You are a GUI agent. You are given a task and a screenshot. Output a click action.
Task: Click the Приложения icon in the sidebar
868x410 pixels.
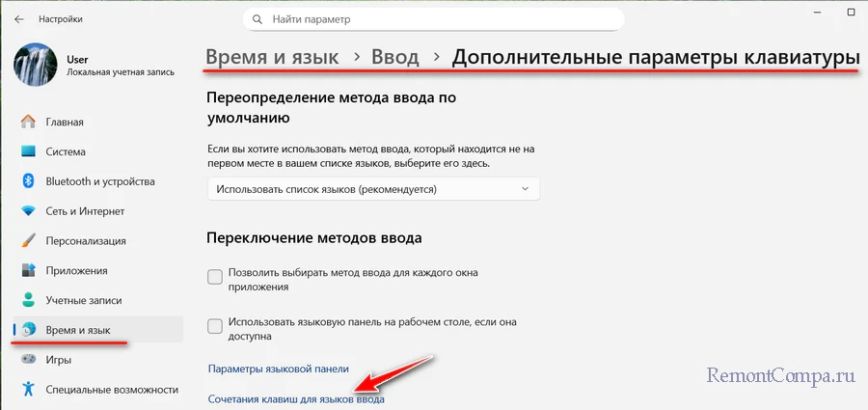[x=28, y=271]
